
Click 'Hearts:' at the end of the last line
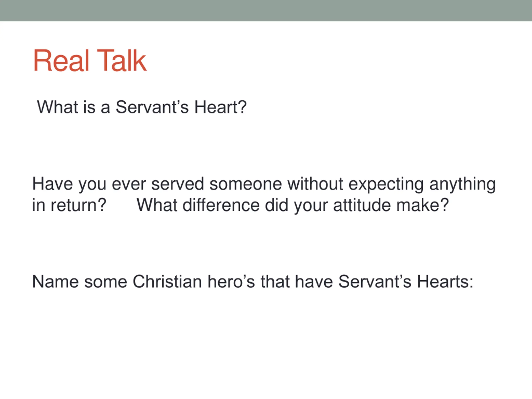pyautogui.click(x=445, y=282)
